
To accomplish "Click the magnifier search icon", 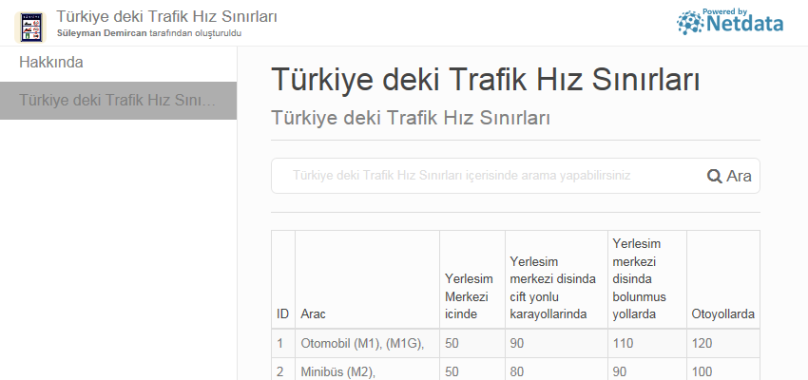I will click(714, 176).
